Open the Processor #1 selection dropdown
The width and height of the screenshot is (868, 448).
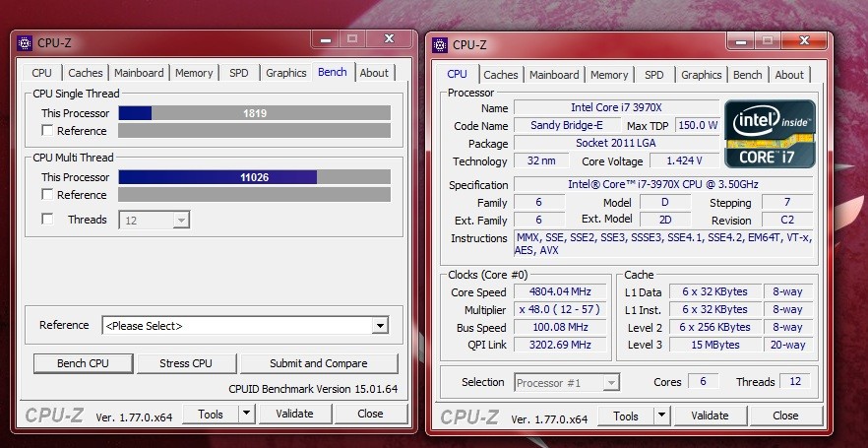click(x=567, y=382)
